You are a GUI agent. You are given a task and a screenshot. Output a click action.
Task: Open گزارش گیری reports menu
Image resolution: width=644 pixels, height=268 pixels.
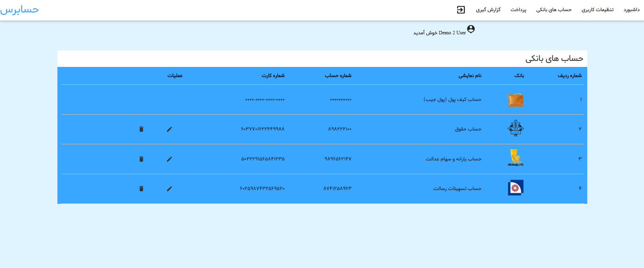coord(488,10)
